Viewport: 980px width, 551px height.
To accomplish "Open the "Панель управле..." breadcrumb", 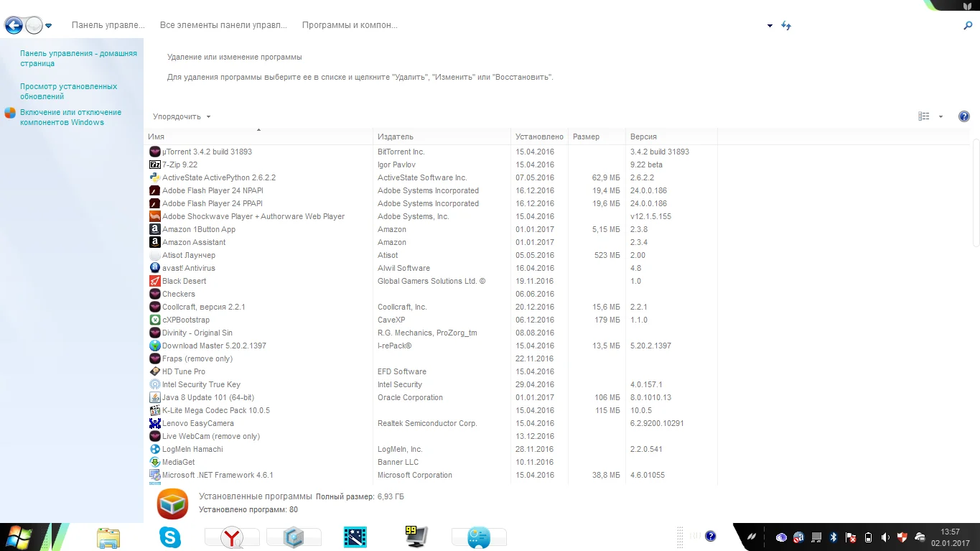I will pos(108,25).
